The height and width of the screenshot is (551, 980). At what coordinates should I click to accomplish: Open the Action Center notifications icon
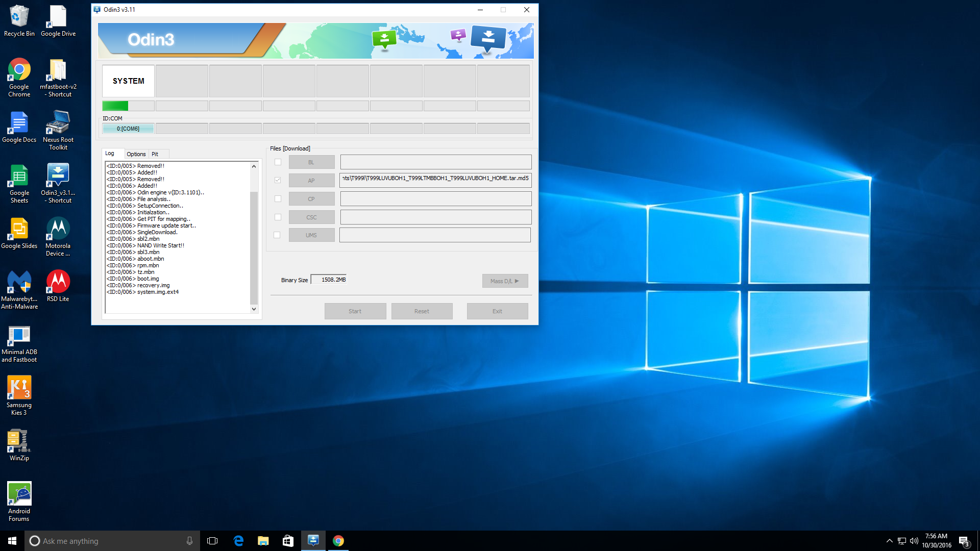coord(964,541)
